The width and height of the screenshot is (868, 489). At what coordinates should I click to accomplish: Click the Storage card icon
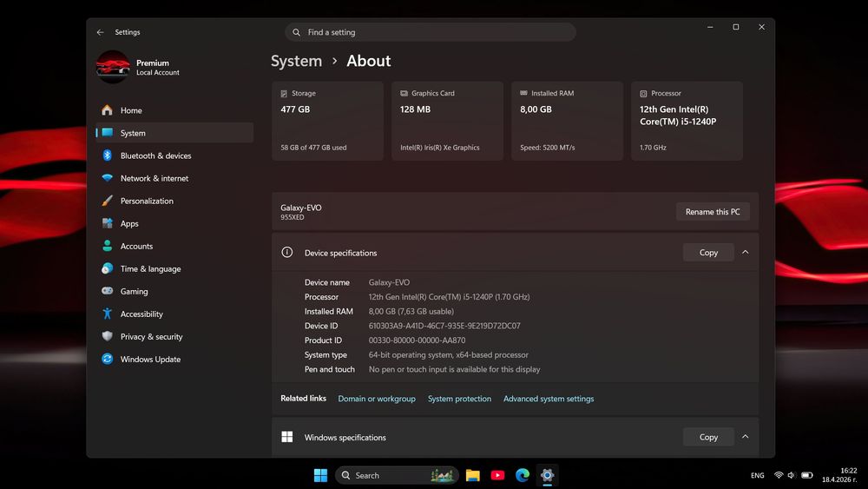pyautogui.click(x=284, y=94)
